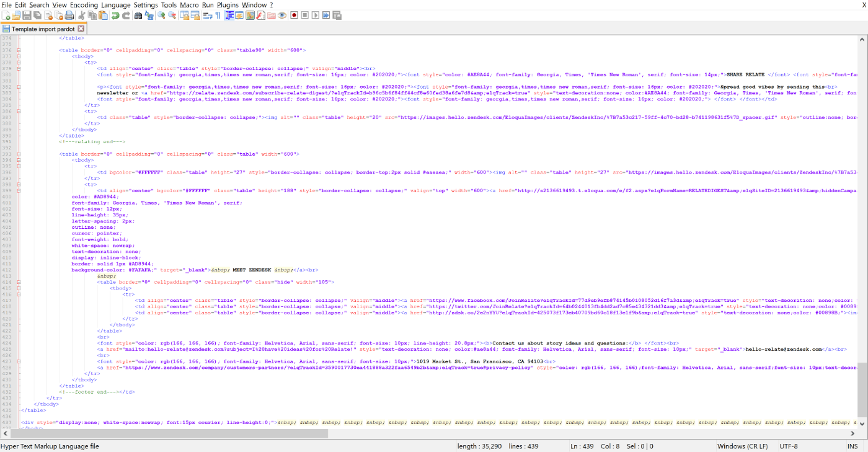This screenshot has width=868, height=452.
Task: Click the vertical scrollbar down arrow
Action: 862,425
